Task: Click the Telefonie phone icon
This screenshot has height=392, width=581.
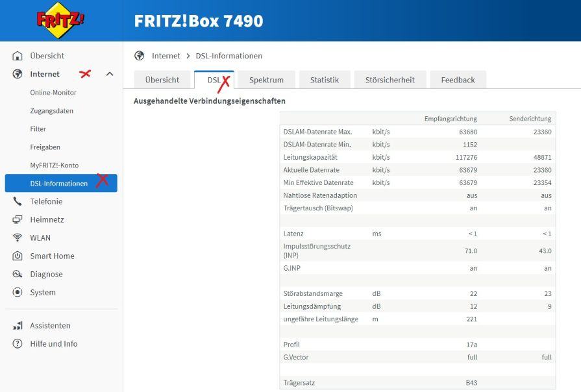Action: 18,201
